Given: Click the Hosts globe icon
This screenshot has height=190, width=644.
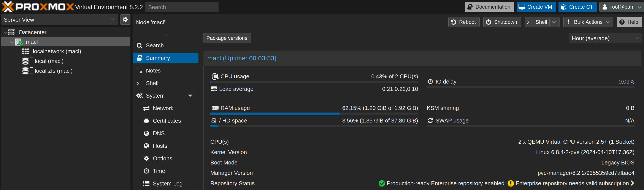Looking at the screenshot, I should [x=146, y=146].
